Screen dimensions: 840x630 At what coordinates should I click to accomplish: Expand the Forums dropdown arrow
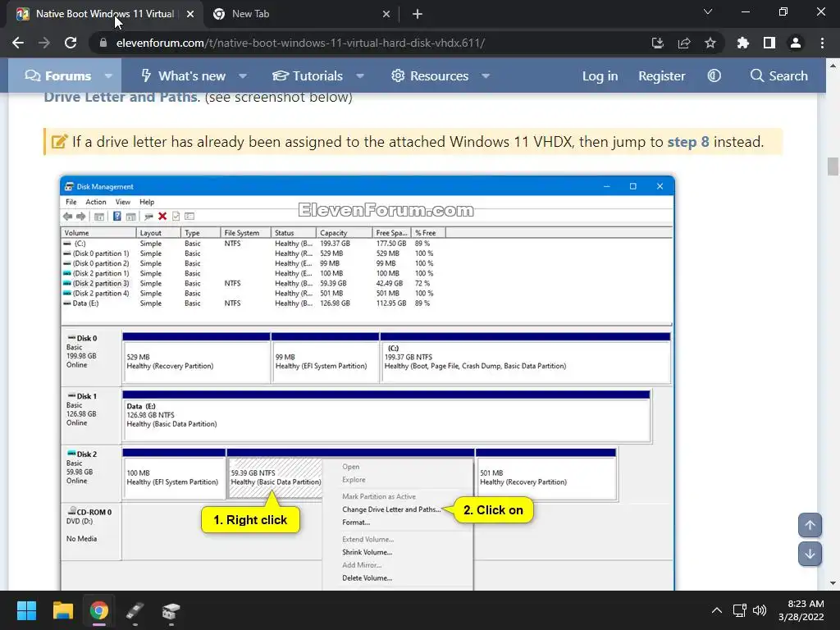coord(109,75)
